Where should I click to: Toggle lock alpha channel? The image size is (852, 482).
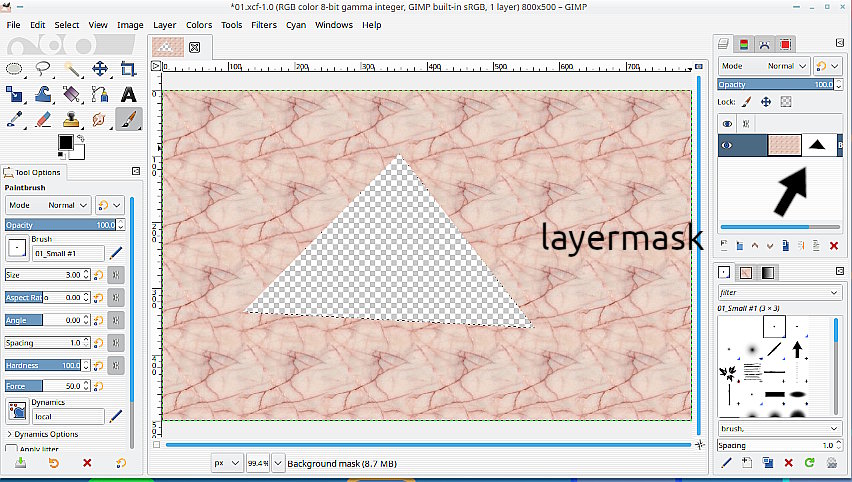[786, 102]
